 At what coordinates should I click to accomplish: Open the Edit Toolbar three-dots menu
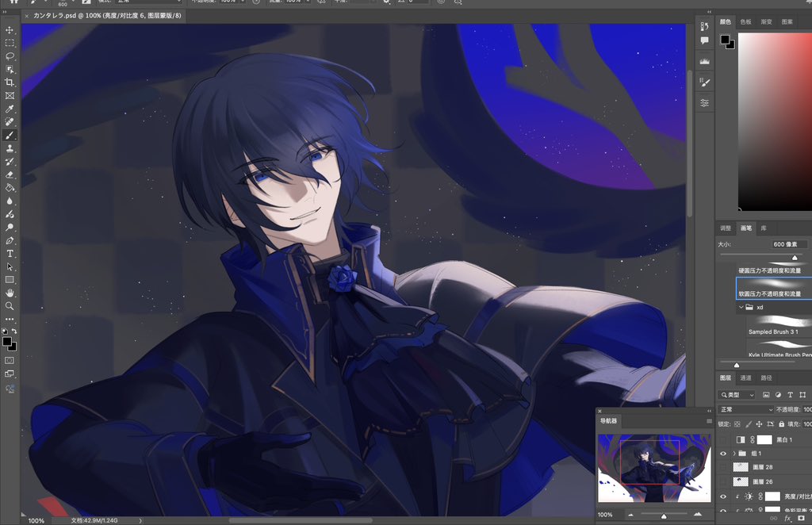coord(10,319)
